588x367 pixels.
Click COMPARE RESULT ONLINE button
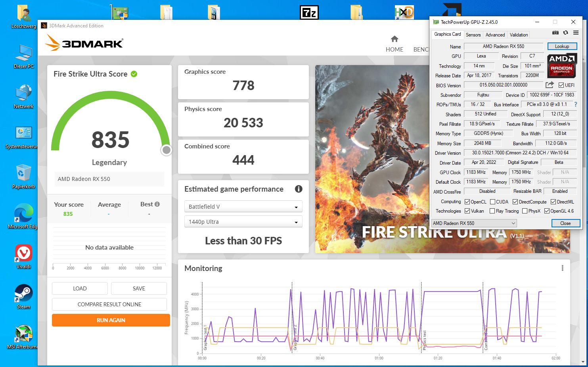click(x=109, y=304)
